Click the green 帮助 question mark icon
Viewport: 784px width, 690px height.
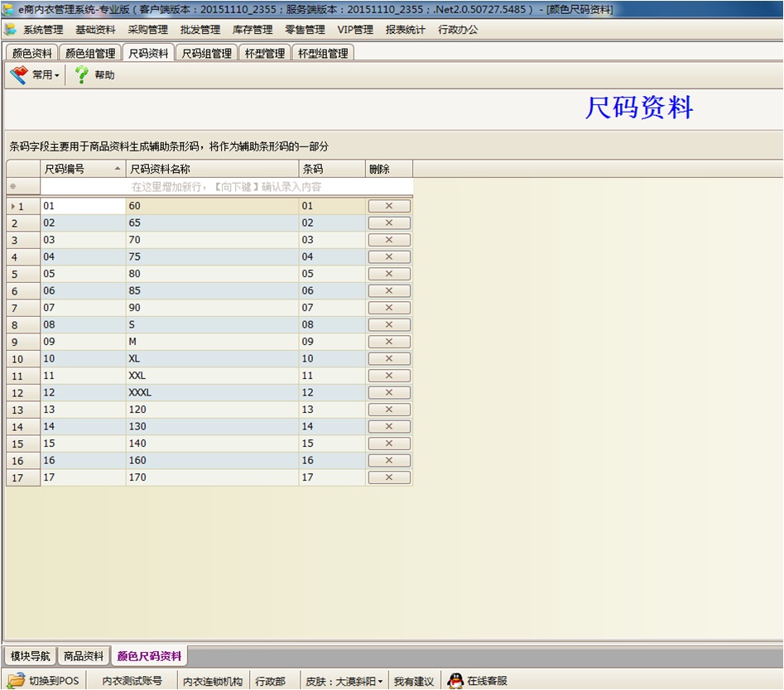pyautogui.click(x=81, y=75)
